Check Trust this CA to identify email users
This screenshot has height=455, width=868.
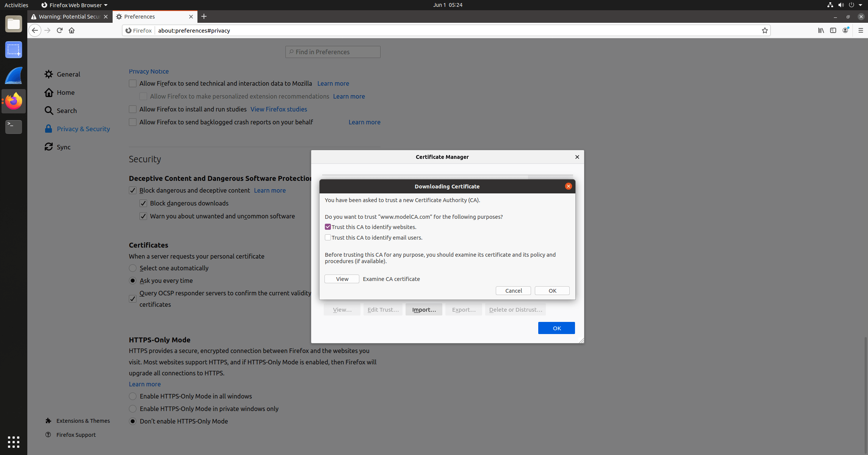(x=328, y=237)
